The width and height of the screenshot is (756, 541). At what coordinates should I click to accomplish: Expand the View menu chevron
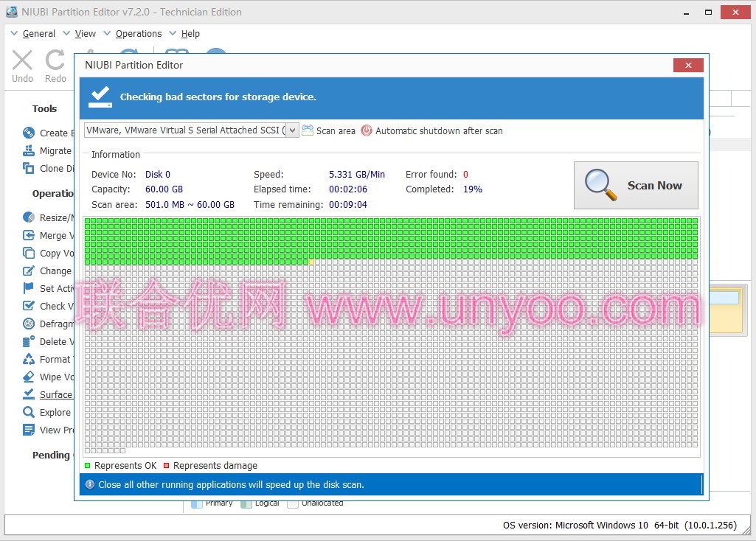(66, 33)
